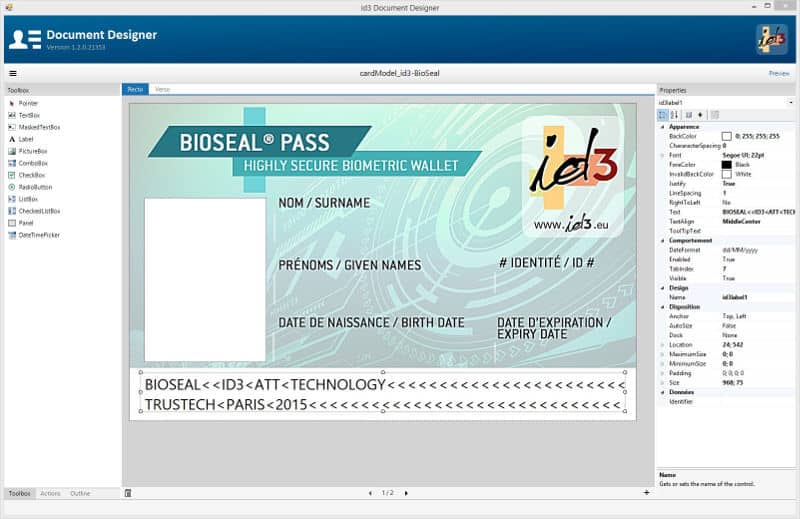The height and width of the screenshot is (519, 800).
Task: Switch Properties to categorized view
Action: click(663, 115)
